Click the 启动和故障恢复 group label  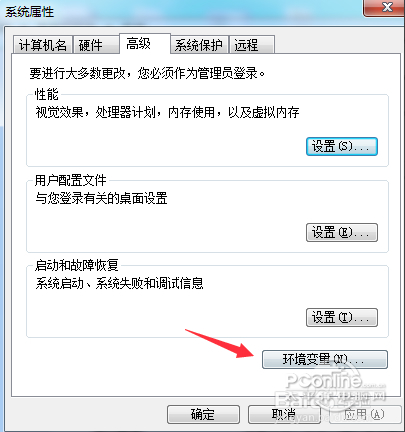tap(76, 266)
